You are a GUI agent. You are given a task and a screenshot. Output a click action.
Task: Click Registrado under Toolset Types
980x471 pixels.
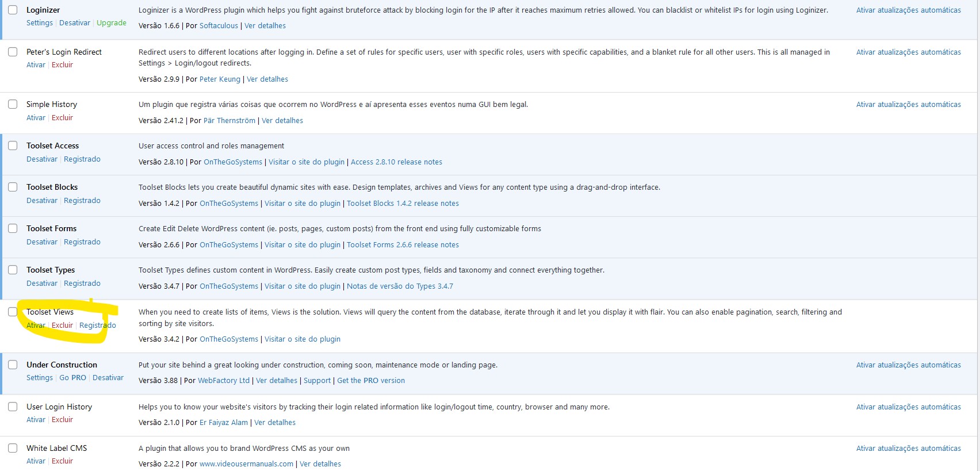[x=82, y=284]
